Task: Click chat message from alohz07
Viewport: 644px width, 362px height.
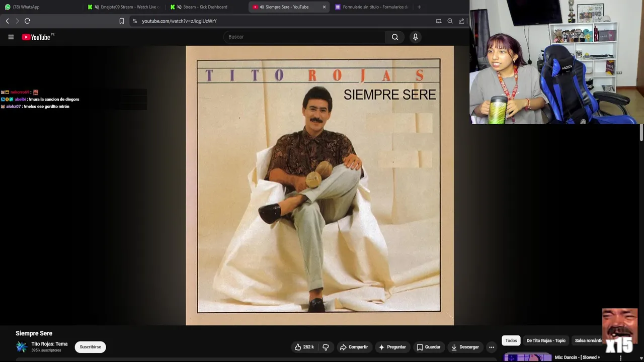Action: tap(35, 107)
